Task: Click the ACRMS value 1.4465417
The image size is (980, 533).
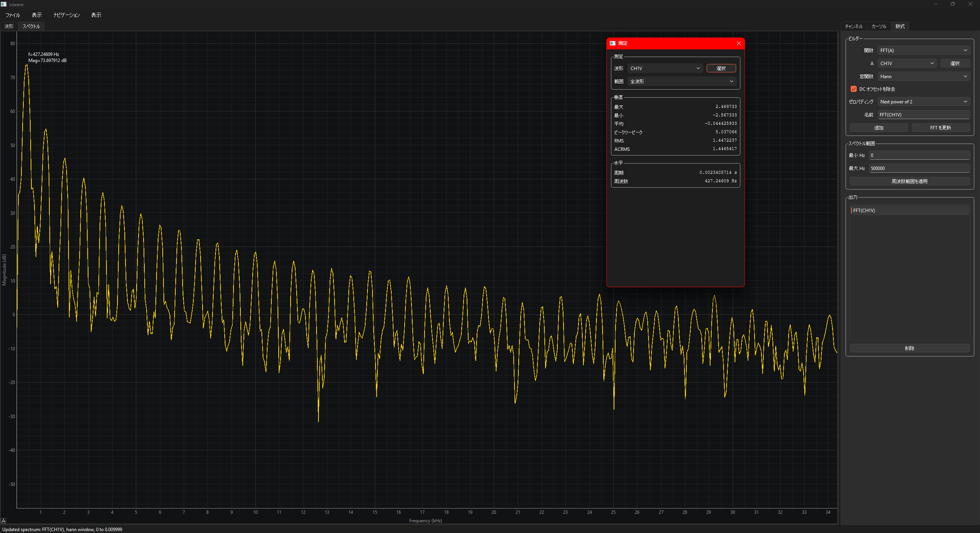Action: click(724, 149)
